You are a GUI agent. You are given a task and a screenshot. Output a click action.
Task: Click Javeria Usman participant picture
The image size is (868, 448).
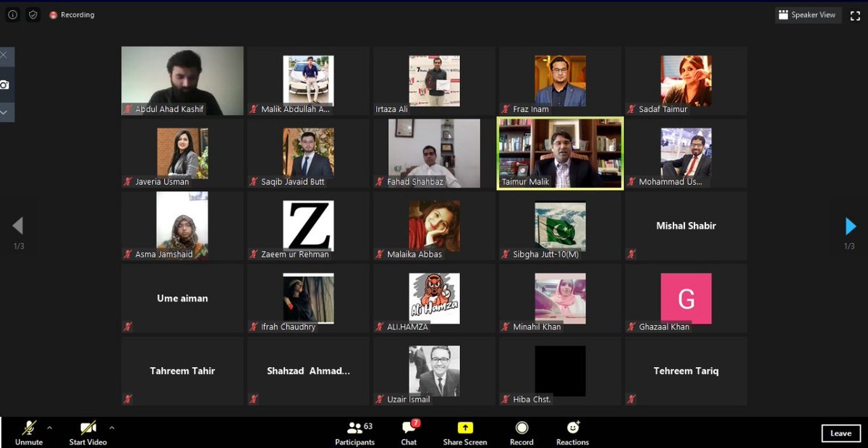click(x=182, y=153)
